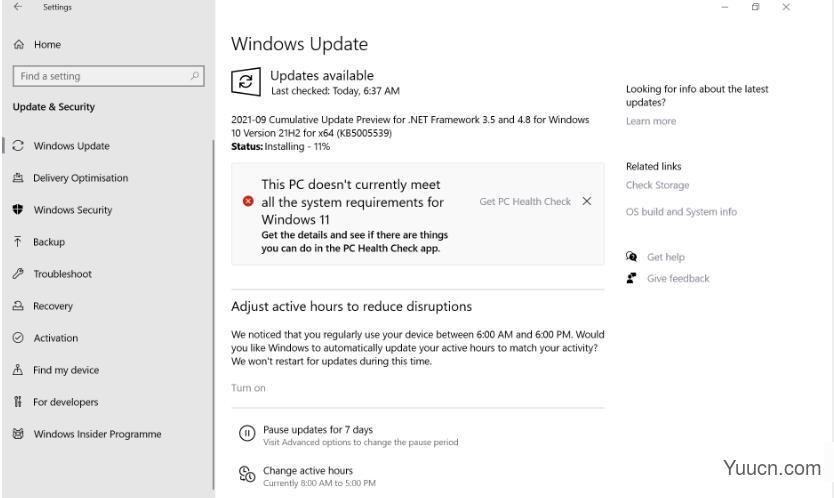
Task: Click the Find a setting search box
Action: click(x=109, y=76)
